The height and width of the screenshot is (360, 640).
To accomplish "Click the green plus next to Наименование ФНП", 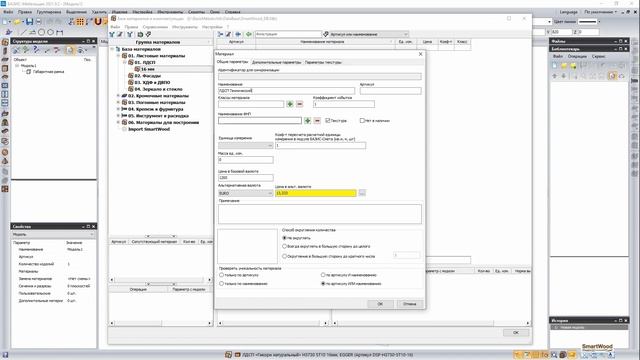I will (307, 120).
